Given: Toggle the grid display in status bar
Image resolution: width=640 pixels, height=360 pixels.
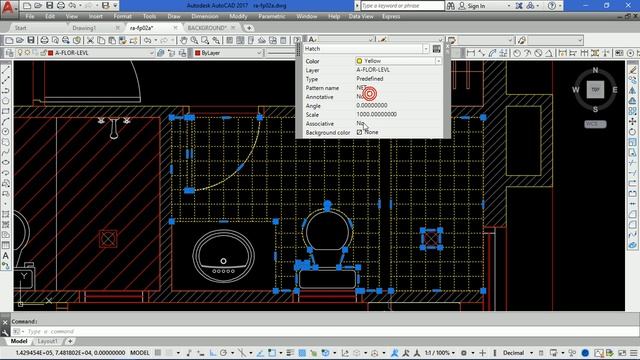Looking at the screenshot, I should click(158, 353).
